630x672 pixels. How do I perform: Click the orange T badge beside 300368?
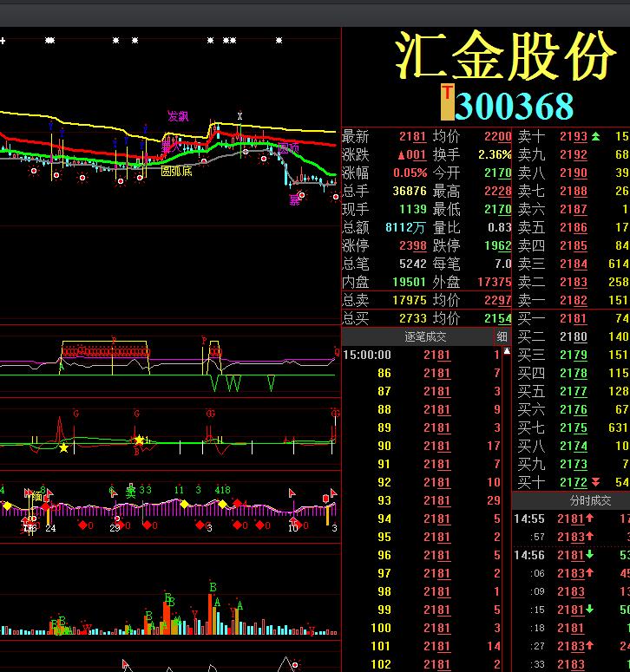pyautogui.click(x=447, y=102)
